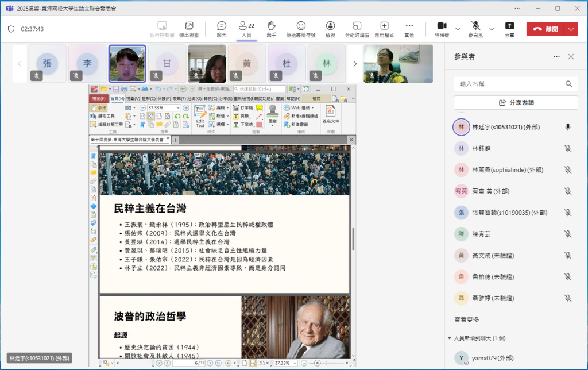Switch to the 註解(C) ribbon tab
The image size is (588, 370).
click(149, 98)
